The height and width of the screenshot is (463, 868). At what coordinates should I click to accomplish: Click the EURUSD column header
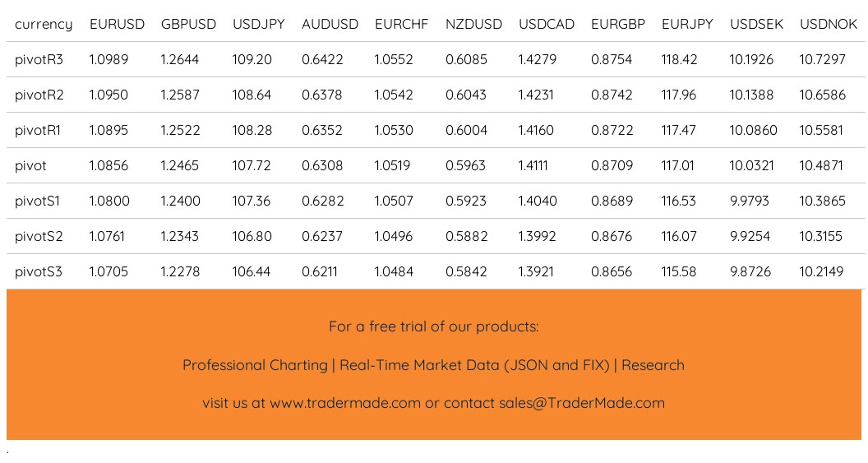117,25
